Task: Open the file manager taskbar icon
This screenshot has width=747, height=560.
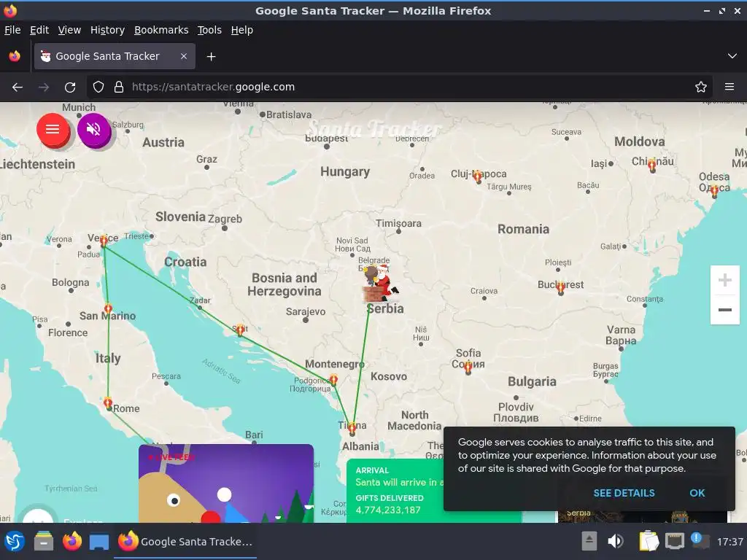Action: coord(43,542)
